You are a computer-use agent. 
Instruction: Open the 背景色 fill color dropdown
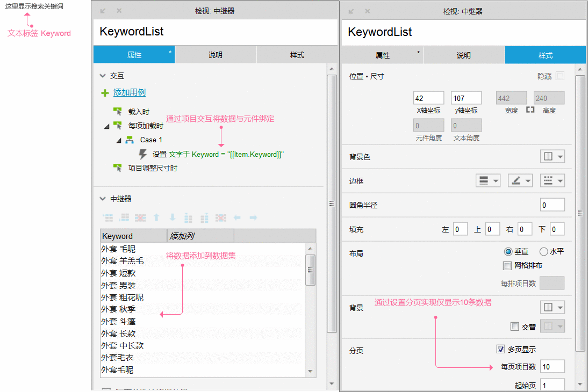(x=553, y=156)
